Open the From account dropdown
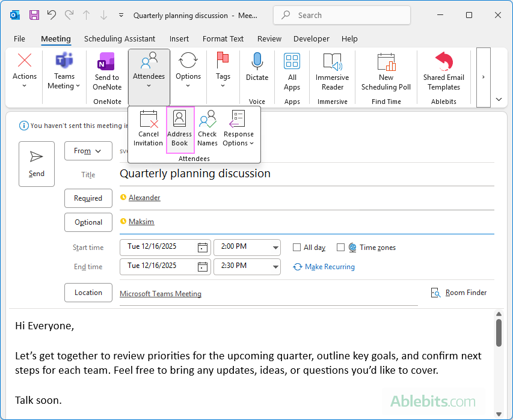This screenshot has width=513, height=420. (x=88, y=151)
